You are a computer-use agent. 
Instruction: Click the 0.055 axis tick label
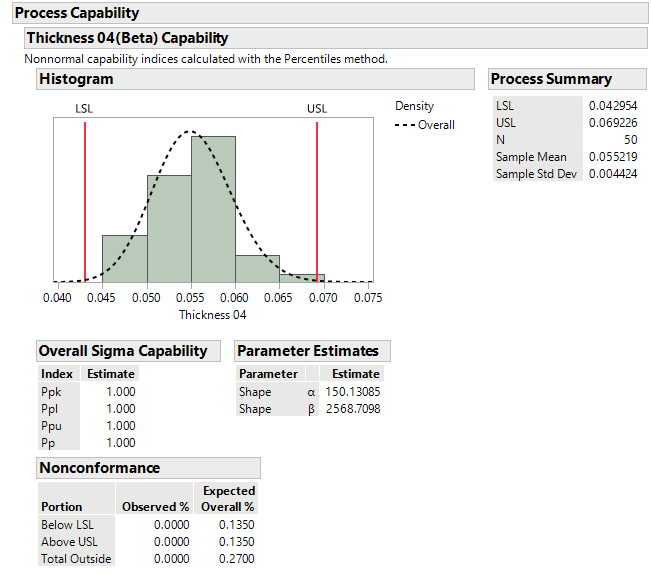click(190, 298)
